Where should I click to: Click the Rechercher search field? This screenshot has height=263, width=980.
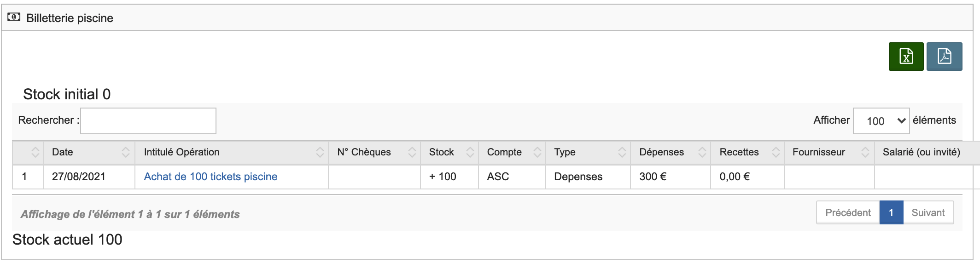tap(148, 121)
